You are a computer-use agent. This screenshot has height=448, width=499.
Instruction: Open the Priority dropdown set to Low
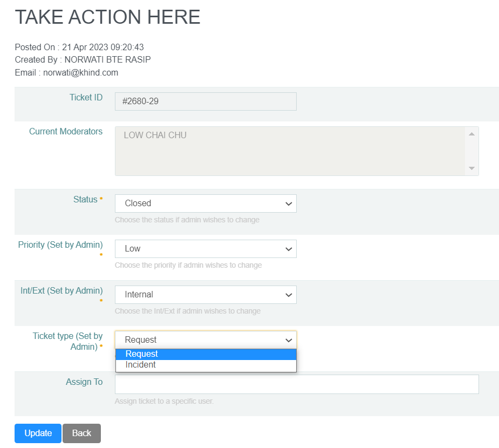(x=205, y=249)
